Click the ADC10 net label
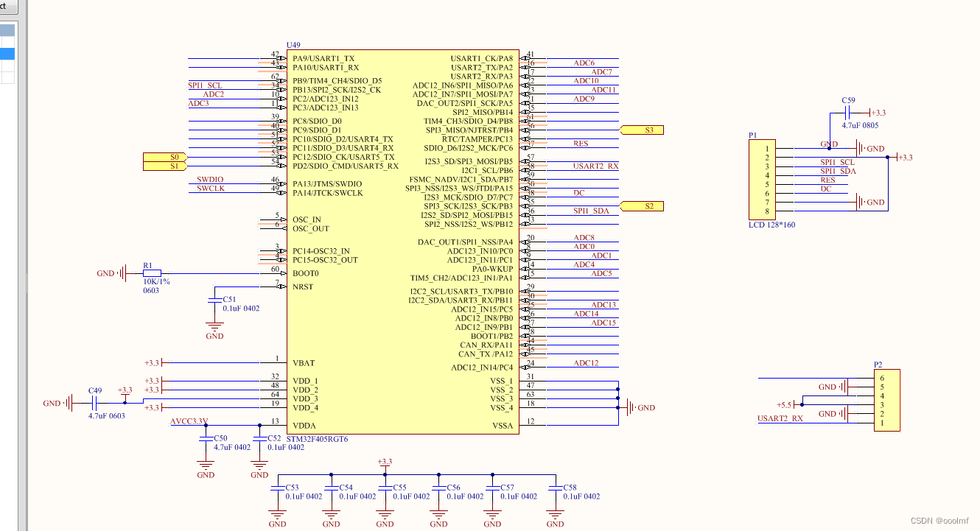The height and width of the screenshot is (531, 980). (587, 81)
